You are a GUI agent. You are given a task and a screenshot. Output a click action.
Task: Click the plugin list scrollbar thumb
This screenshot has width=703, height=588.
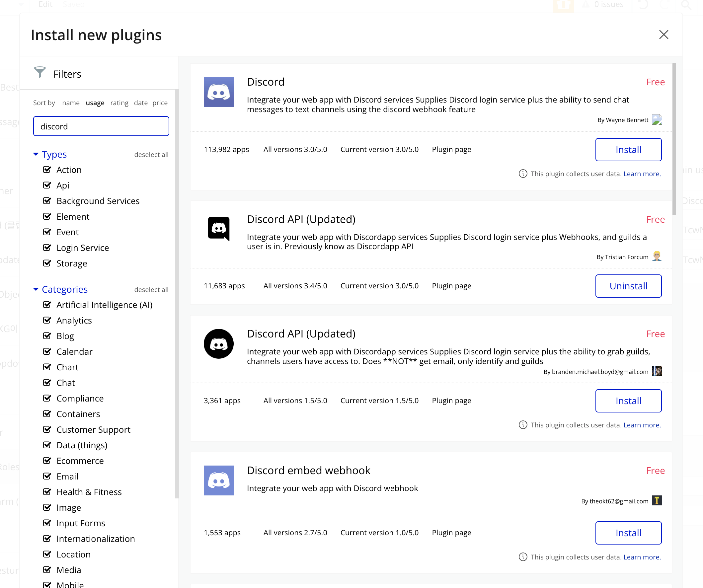(673, 139)
